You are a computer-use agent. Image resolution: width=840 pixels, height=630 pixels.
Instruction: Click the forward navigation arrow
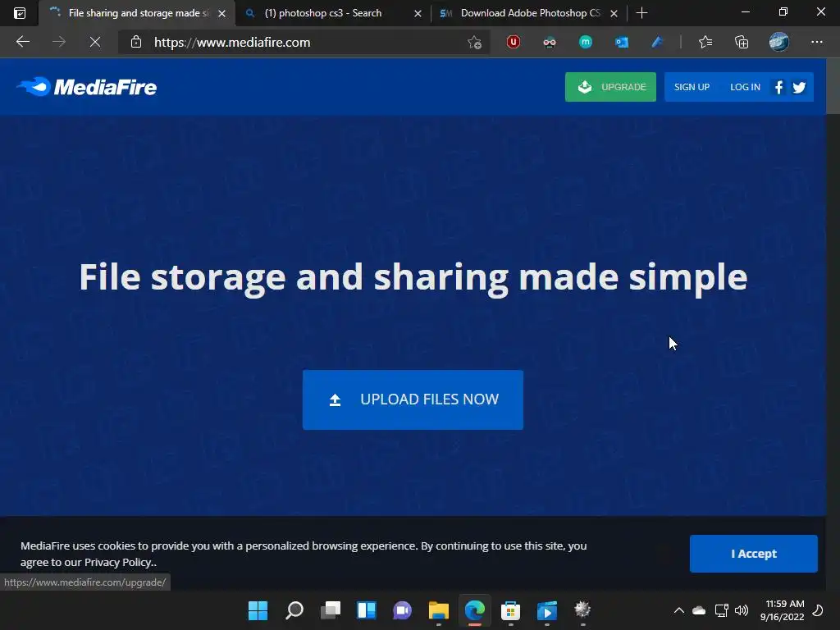tap(59, 42)
